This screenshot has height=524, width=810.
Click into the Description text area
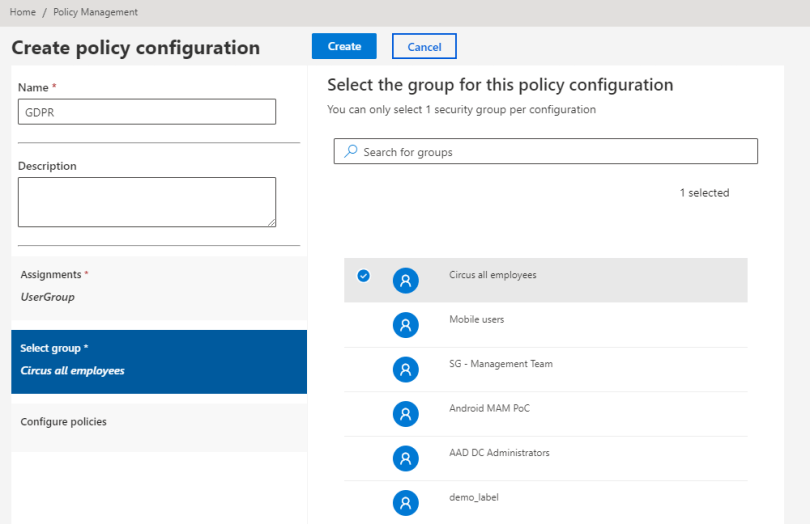146,202
